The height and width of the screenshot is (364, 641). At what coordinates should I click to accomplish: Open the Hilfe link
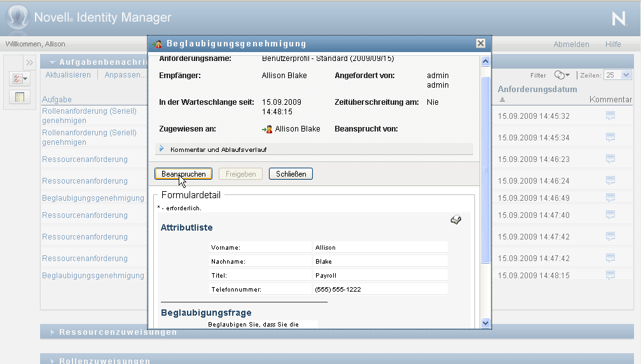613,44
